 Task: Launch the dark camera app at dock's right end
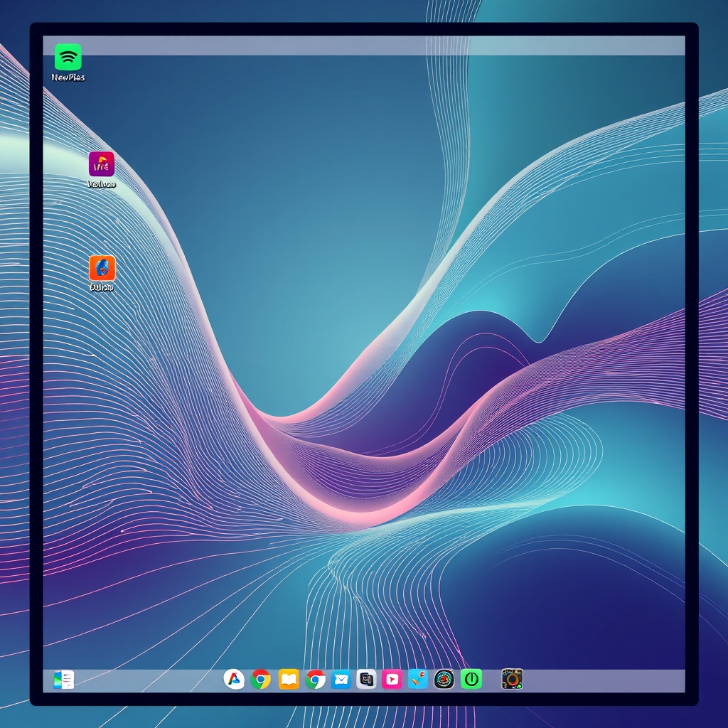click(x=513, y=680)
